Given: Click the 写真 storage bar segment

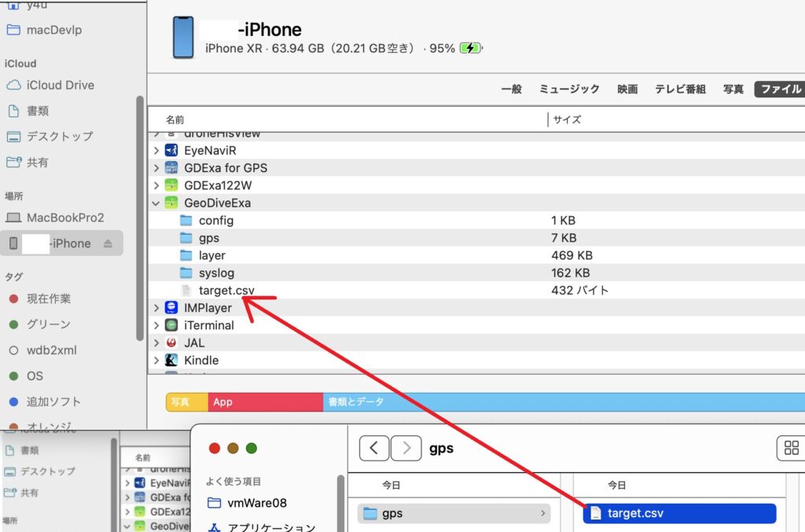Looking at the screenshot, I should pos(187,402).
